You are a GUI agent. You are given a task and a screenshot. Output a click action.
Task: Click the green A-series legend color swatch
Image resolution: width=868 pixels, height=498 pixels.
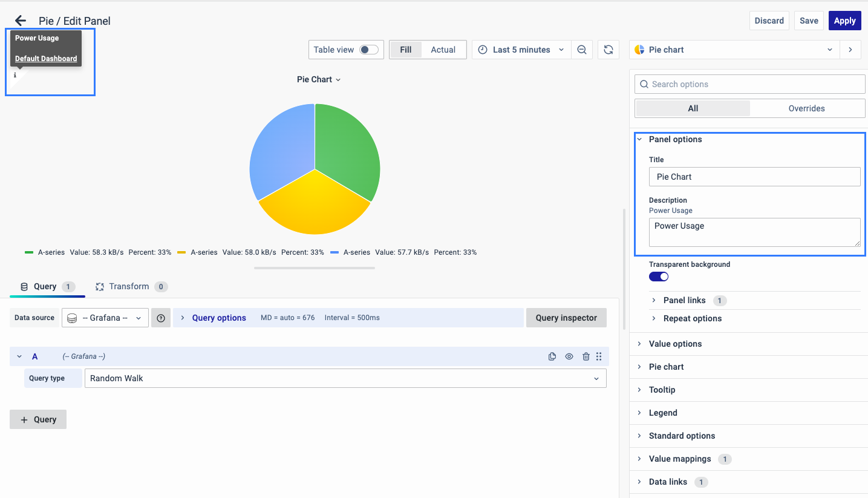tap(29, 252)
